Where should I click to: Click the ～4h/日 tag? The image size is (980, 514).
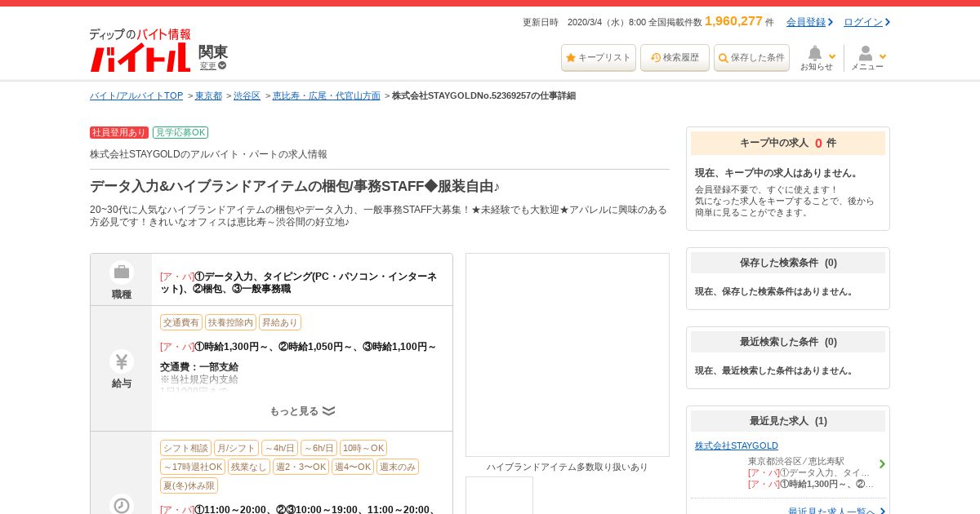click(x=280, y=448)
